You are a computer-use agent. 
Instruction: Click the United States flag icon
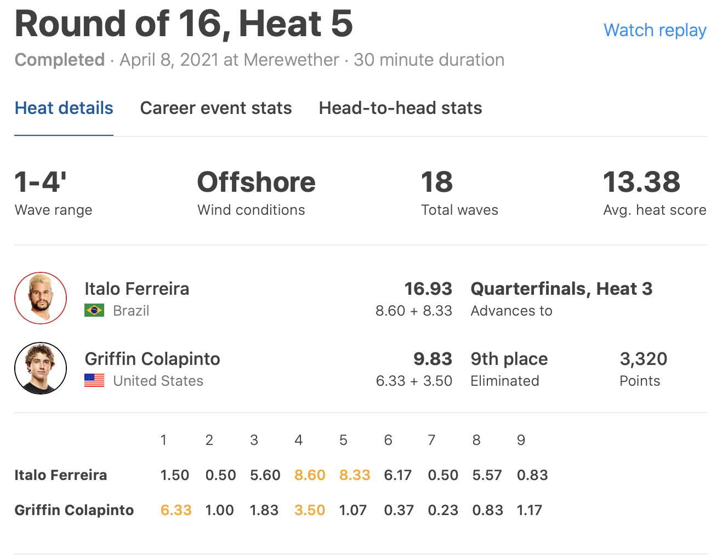click(x=94, y=380)
